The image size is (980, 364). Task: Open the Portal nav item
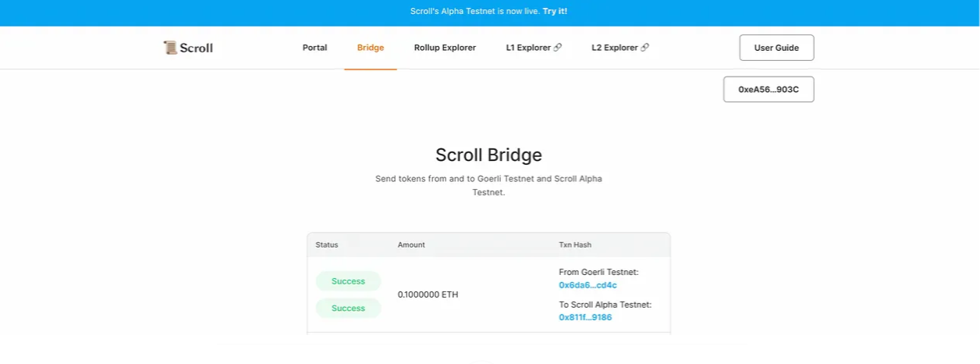click(x=314, y=48)
